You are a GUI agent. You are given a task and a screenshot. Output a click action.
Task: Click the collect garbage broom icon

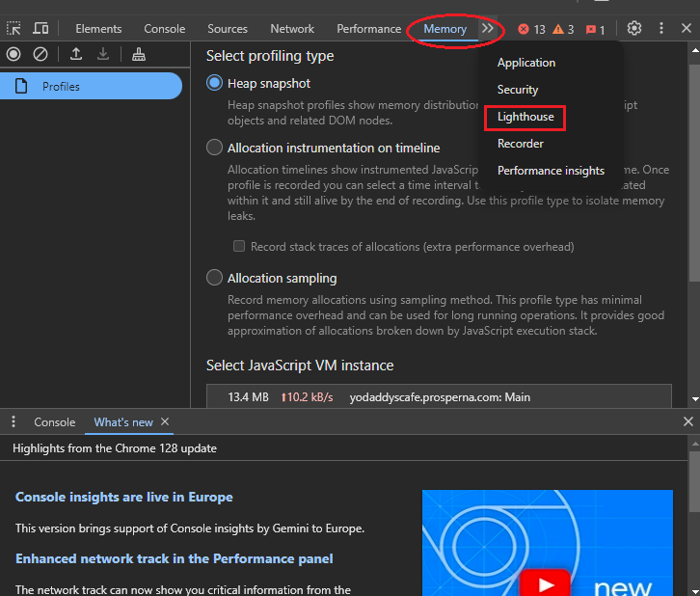point(139,54)
